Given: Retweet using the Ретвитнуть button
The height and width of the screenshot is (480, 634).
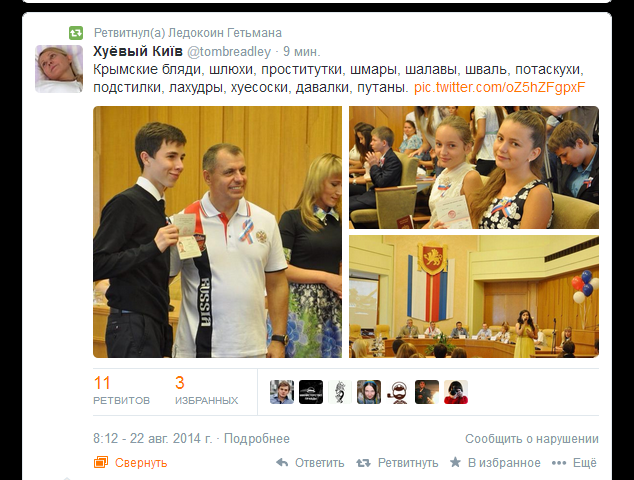Looking at the screenshot, I should click(x=397, y=463).
